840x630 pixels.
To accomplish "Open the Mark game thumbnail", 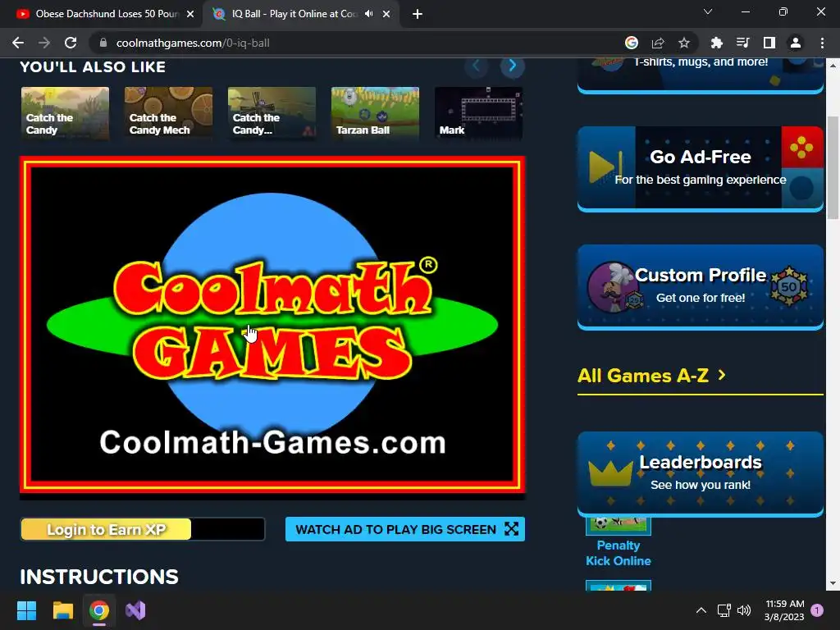I will click(478, 113).
